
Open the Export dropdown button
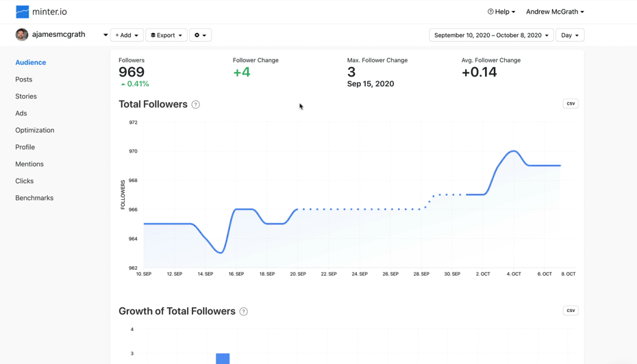(166, 35)
